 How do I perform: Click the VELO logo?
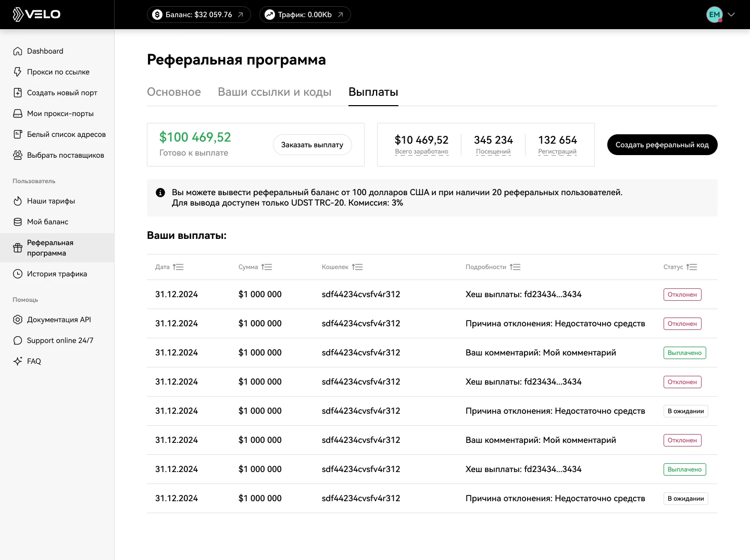click(x=36, y=14)
